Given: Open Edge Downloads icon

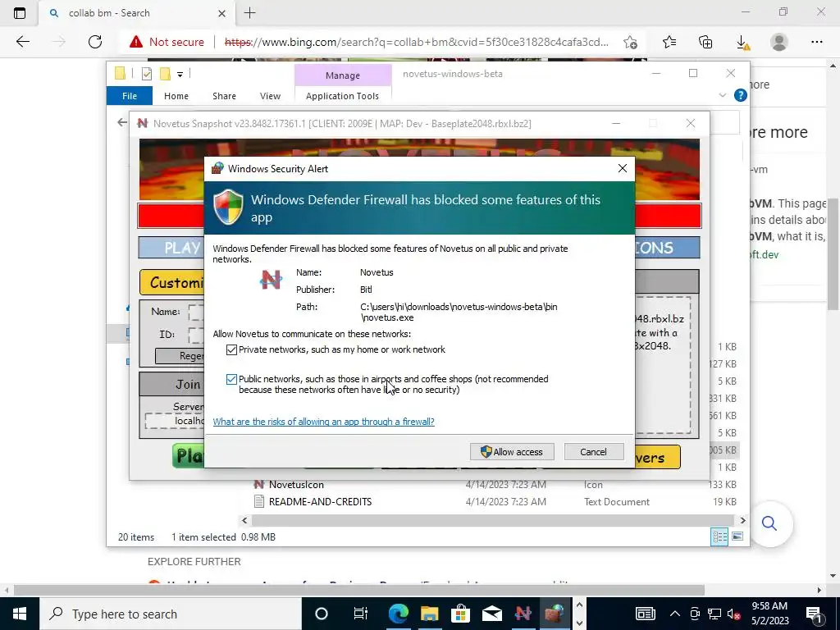Looking at the screenshot, I should tap(742, 42).
